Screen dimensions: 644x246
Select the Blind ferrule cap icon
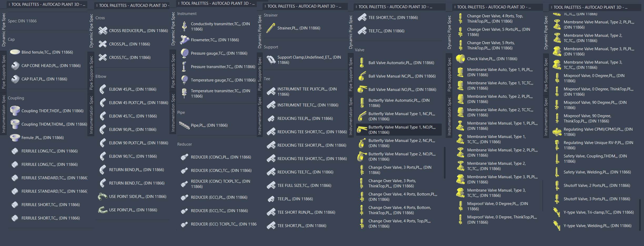click(15, 52)
